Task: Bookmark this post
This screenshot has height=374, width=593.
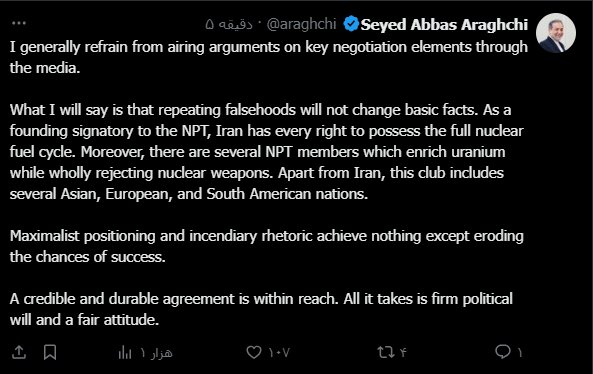Action: (x=50, y=352)
